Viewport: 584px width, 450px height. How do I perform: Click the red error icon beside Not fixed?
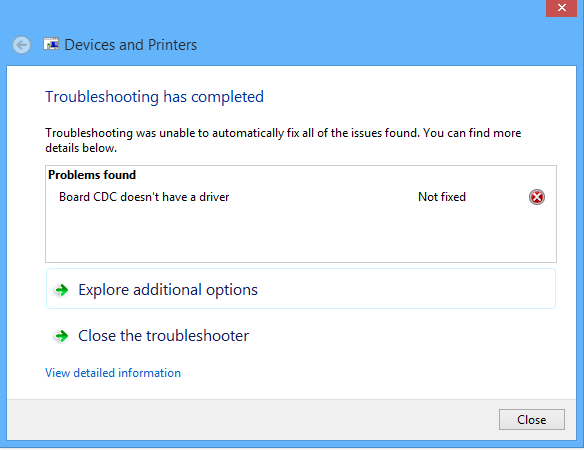click(x=536, y=197)
